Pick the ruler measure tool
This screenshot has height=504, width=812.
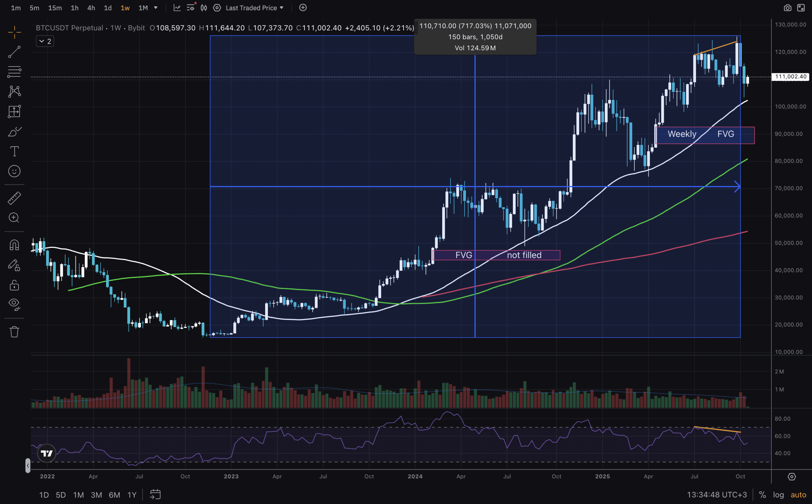(x=14, y=198)
